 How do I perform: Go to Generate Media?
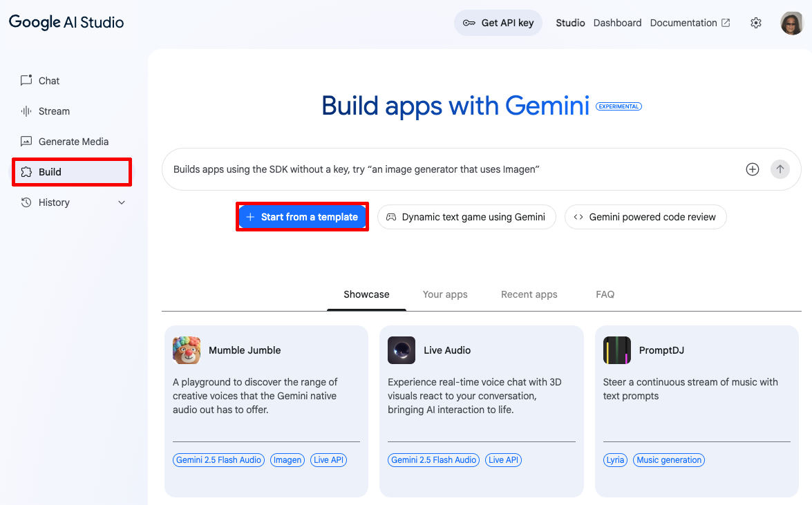[x=73, y=142]
